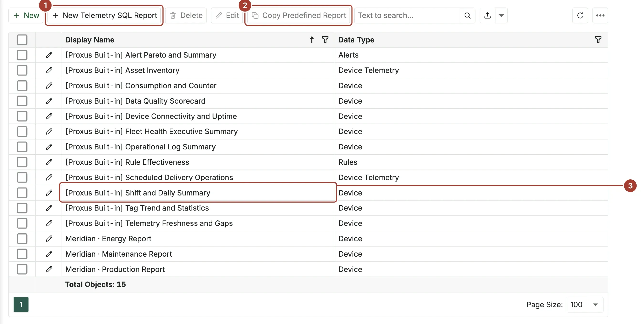The image size is (644, 324).
Task: Click the Page Size value 100 field
Action: [x=577, y=305]
